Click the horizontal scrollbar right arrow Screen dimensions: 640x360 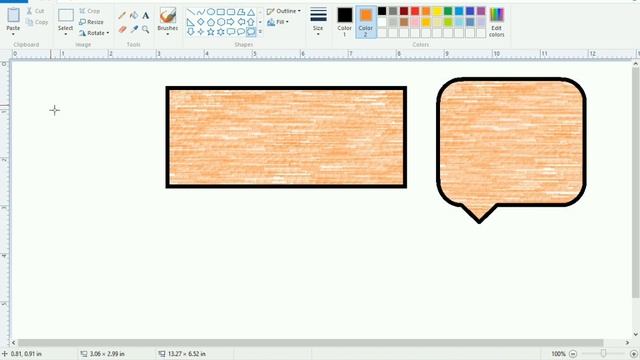(x=627, y=342)
